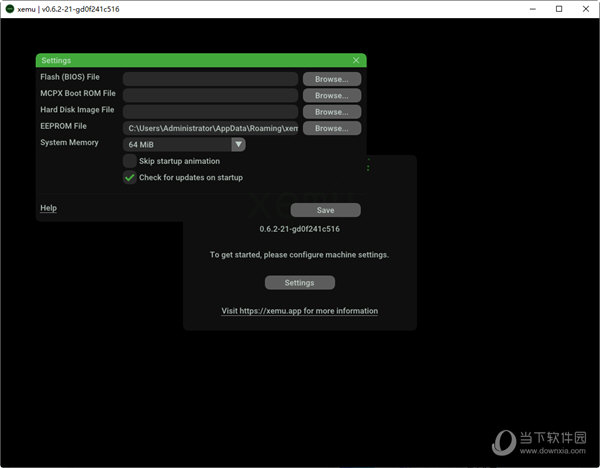Browse for the Flash (BIOS) File
The height and width of the screenshot is (468, 600).
[332, 79]
